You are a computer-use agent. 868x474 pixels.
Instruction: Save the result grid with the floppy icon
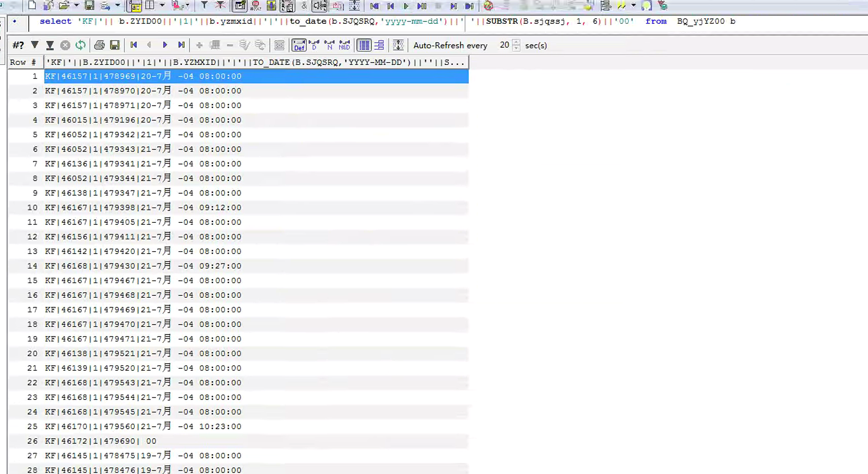tap(115, 45)
